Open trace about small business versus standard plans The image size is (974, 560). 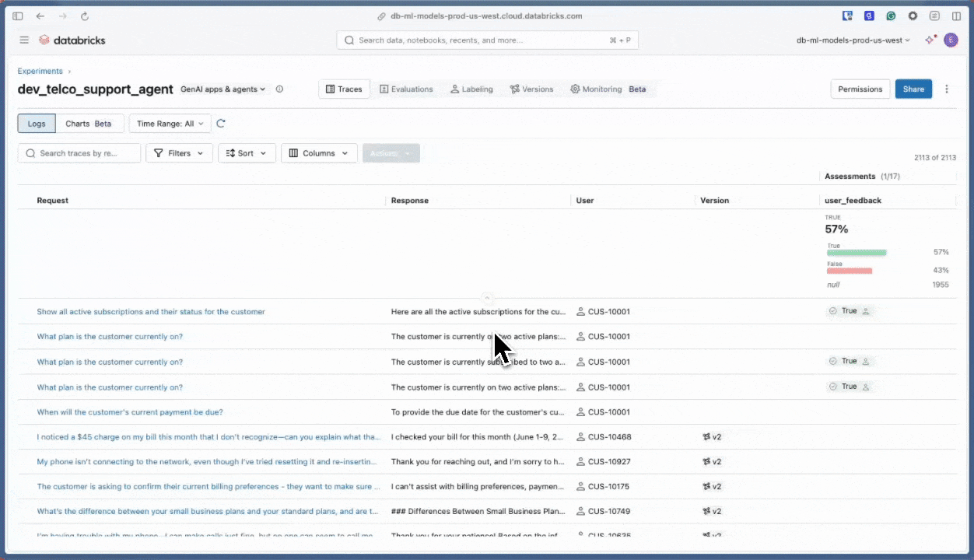208,512
